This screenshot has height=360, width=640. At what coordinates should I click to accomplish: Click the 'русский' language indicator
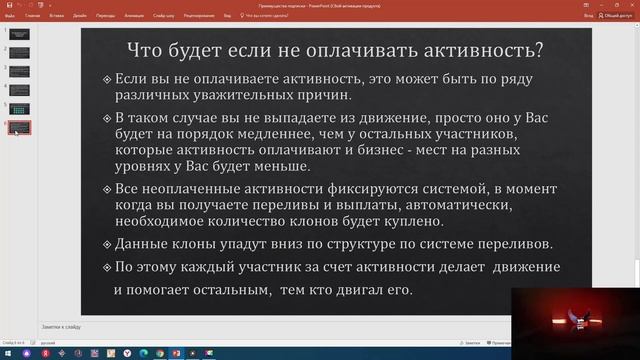pyautogui.click(x=48, y=343)
